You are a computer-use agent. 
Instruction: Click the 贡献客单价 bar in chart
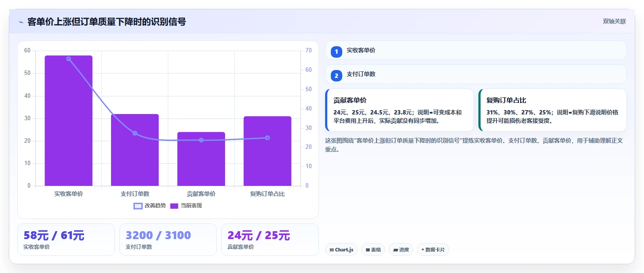[201, 159]
